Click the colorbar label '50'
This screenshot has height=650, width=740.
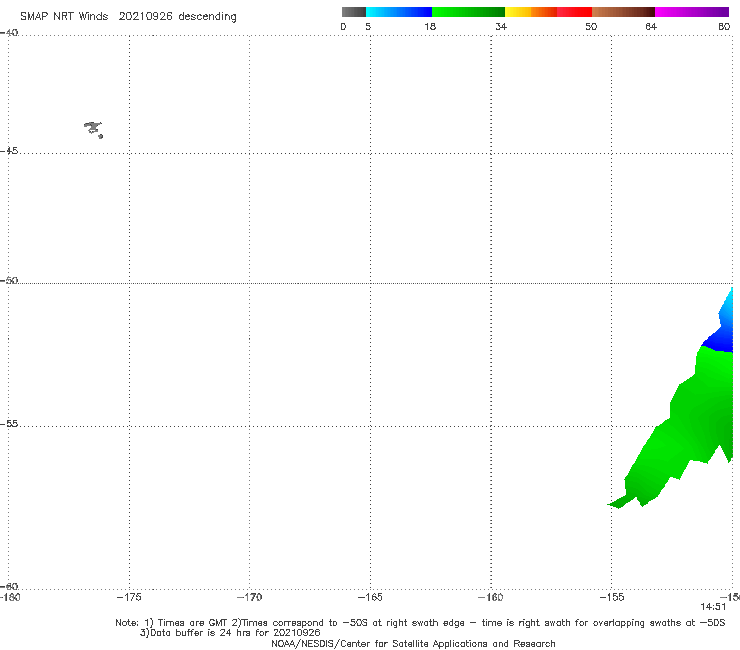[591, 26]
